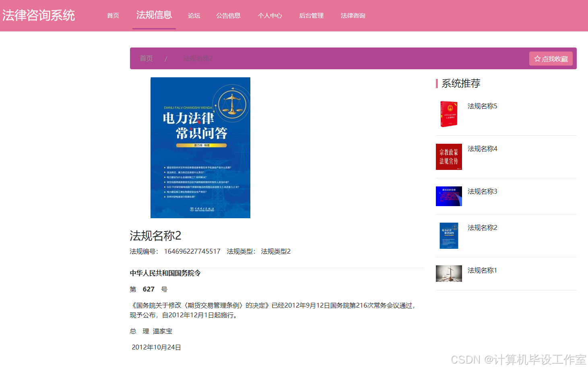Click the small blue book thumbnail for 法规名称2
Viewport: 588px width, 370px height.
[x=449, y=236]
